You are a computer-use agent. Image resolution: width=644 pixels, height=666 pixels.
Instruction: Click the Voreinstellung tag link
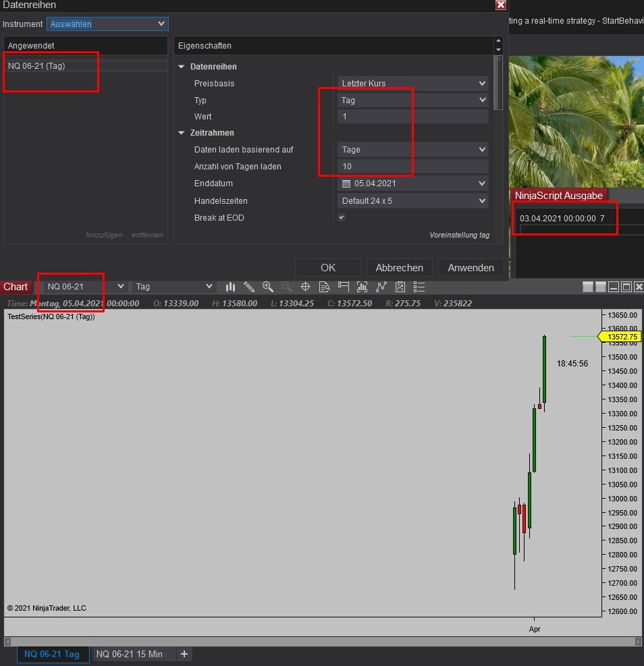459,235
